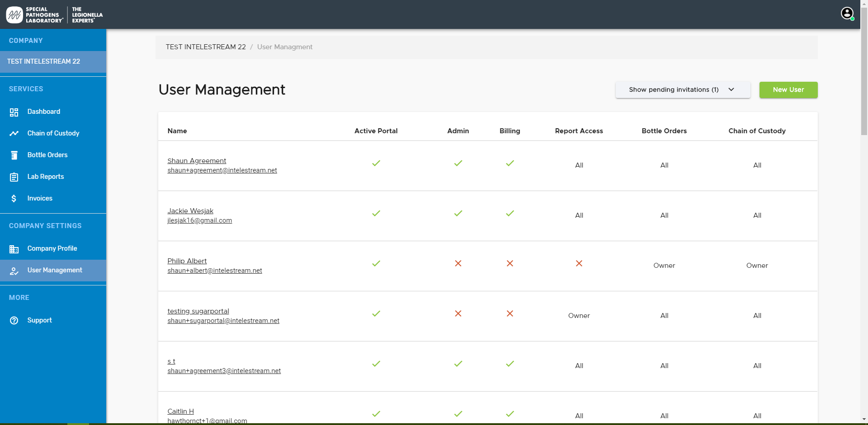The height and width of the screenshot is (425, 868).
Task: Click Jackie Wesjak's Billing checkmark
Action: coord(510,214)
